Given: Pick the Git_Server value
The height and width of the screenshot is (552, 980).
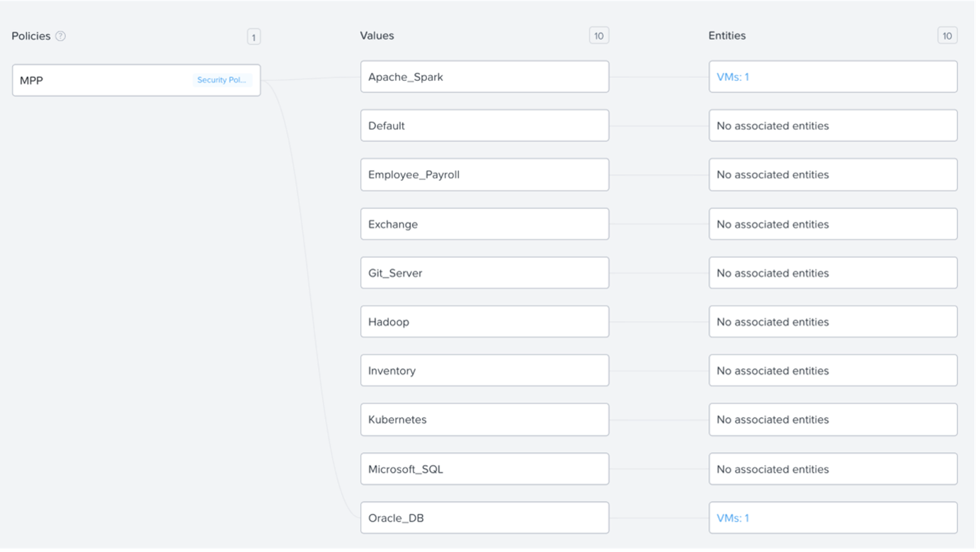Looking at the screenshot, I should click(x=484, y=273).
